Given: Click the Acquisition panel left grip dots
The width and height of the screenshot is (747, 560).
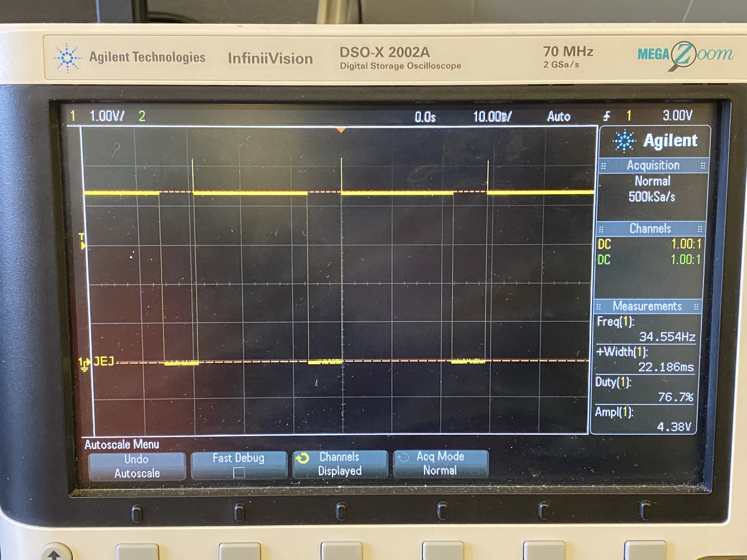Looking at the screenshot, I should [604, 166].
